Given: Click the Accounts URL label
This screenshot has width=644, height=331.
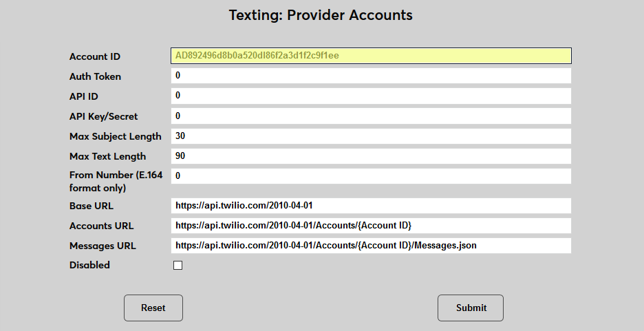Looking at the screenshot, I should [x=101, y=226].
